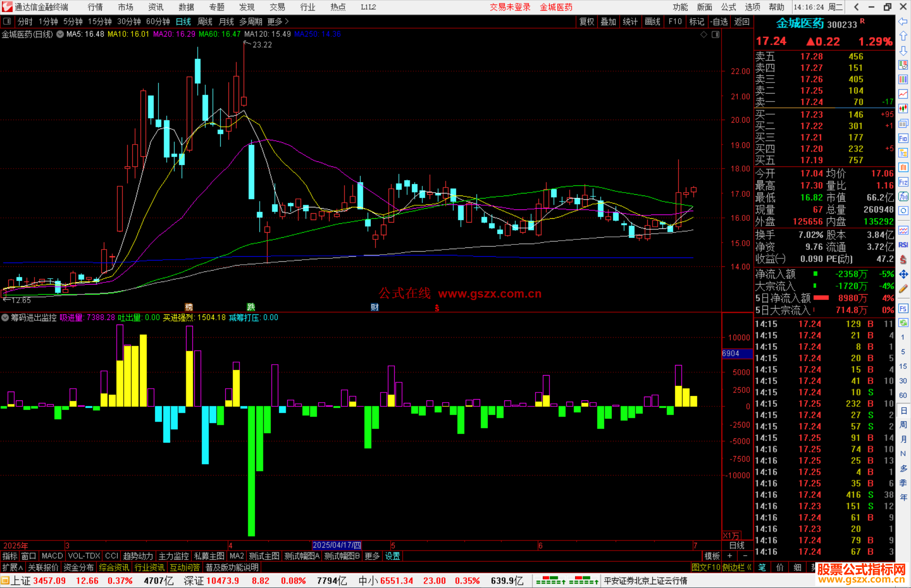The width and height of the screenshot is (911, 588).
Task: Click the wavy multi-line indicator sidebar icon
Action: point(903,230)
